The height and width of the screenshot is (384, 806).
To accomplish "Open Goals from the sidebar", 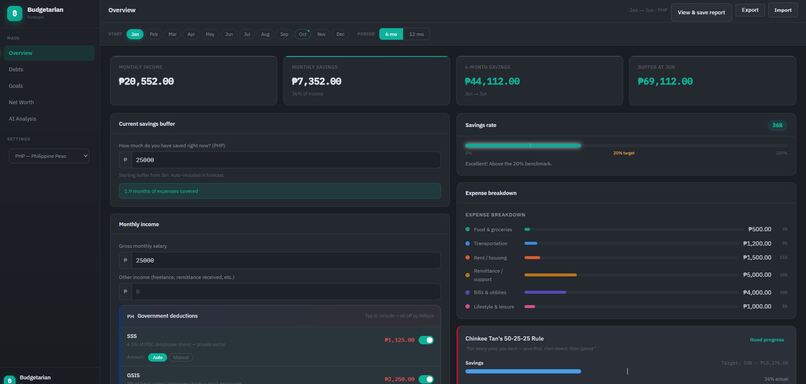I will (49, 86).
